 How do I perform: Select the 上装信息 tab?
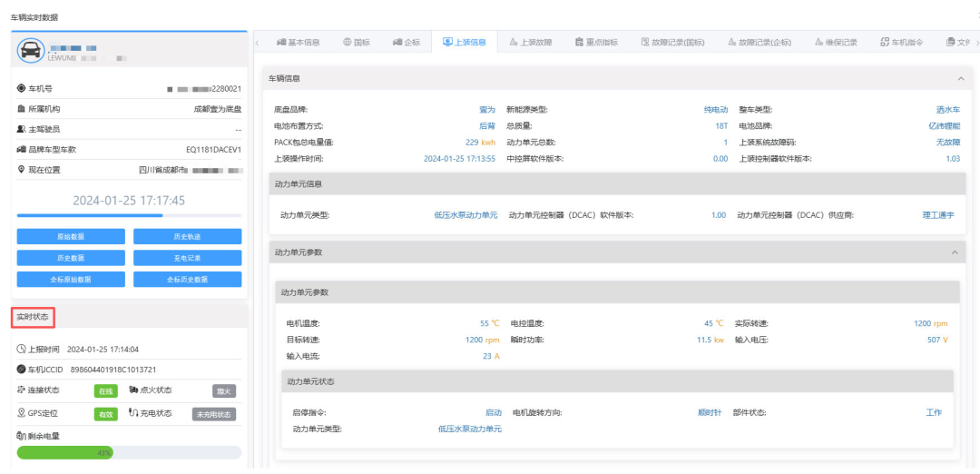(464, 42)
